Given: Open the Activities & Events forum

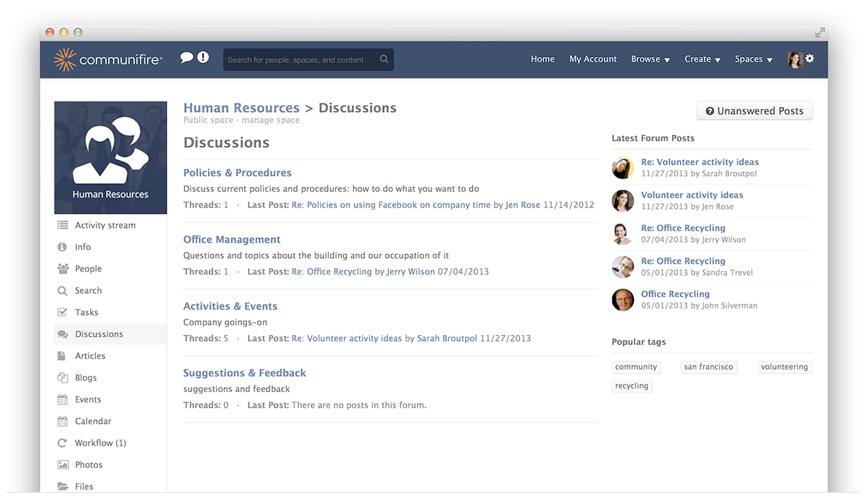Looking at the screenshot, I should 230,306.
